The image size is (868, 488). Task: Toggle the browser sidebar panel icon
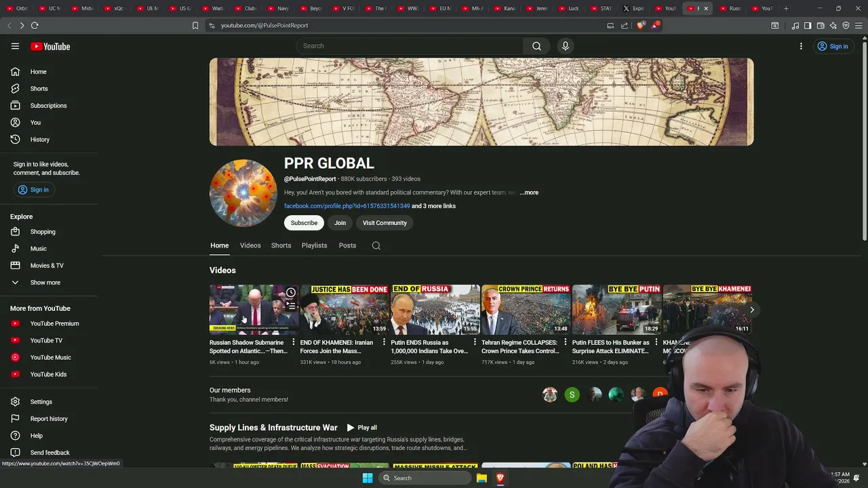click(x=808, y=26)
